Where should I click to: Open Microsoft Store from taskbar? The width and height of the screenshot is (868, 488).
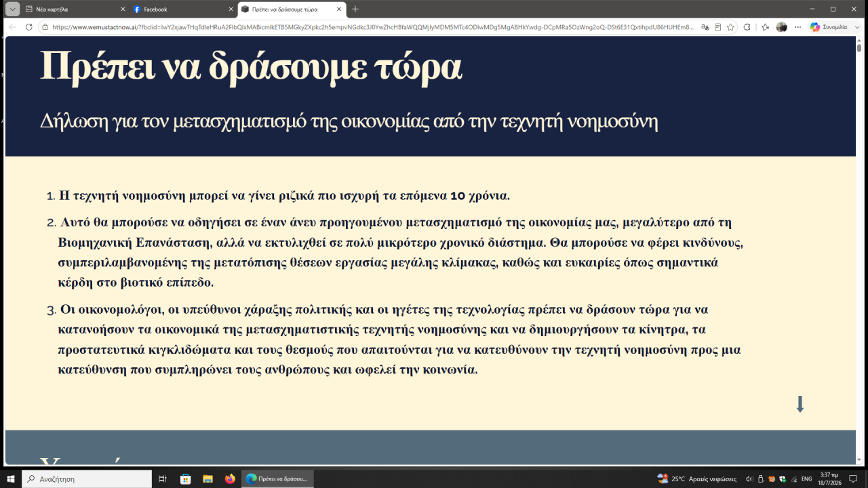[185, 479]
